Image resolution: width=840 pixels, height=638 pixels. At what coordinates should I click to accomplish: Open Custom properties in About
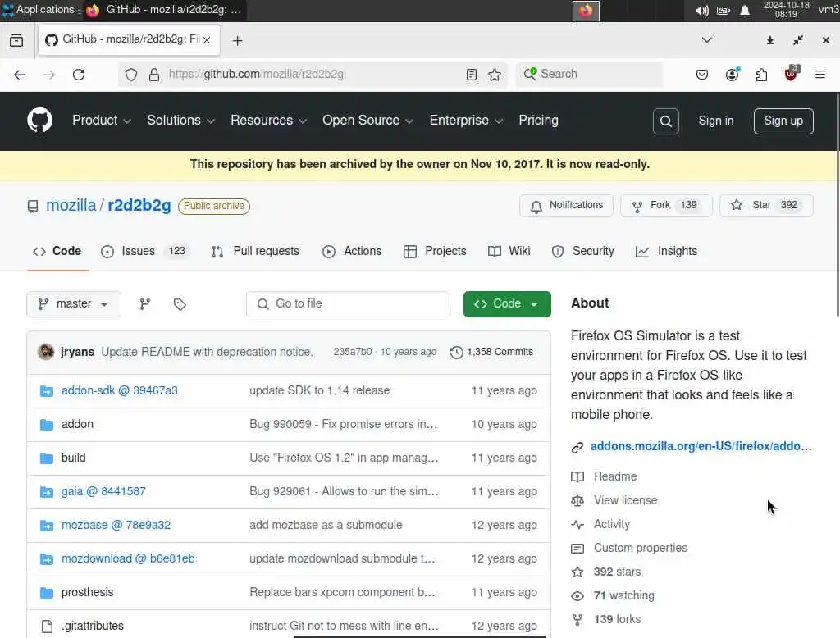click(640, 549)
